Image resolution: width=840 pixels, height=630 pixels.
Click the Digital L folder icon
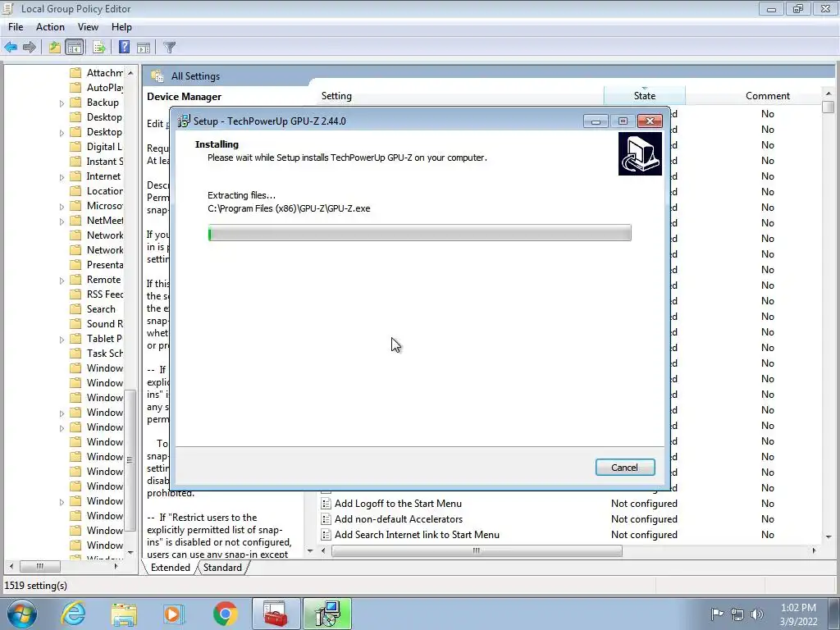pyautogui.click(x=76, y=146)
